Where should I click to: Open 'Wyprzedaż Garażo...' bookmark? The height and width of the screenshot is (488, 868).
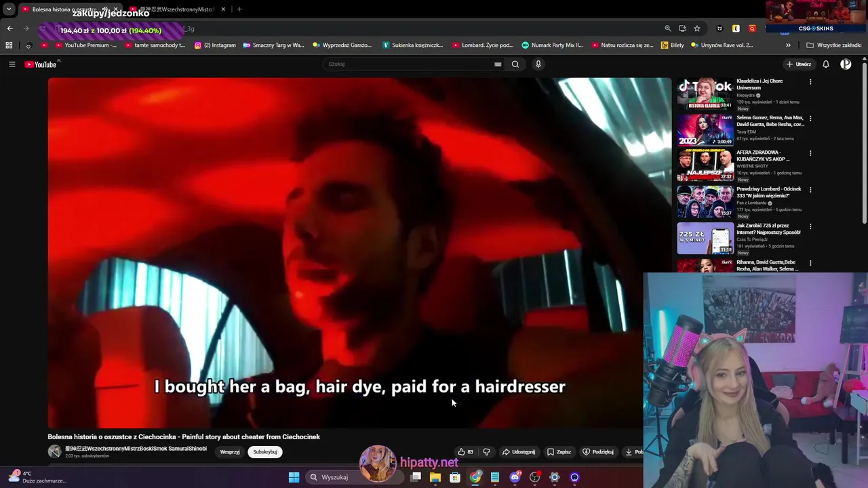(342, 45)
